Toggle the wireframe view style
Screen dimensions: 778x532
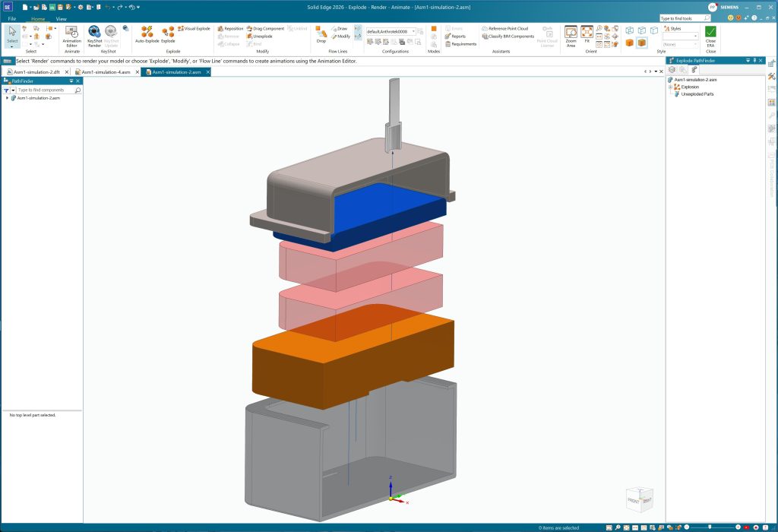(630, 30)
